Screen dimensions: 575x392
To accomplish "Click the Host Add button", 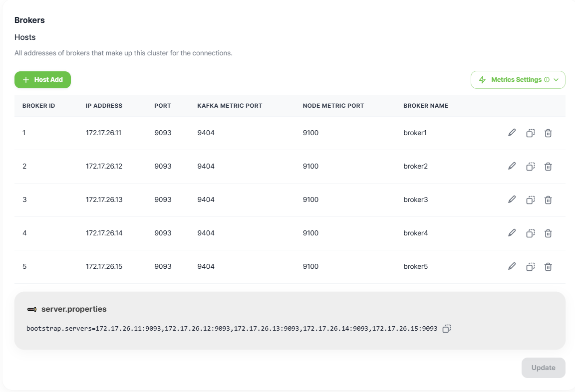I will pyautogui.click(x=42, y=79).
